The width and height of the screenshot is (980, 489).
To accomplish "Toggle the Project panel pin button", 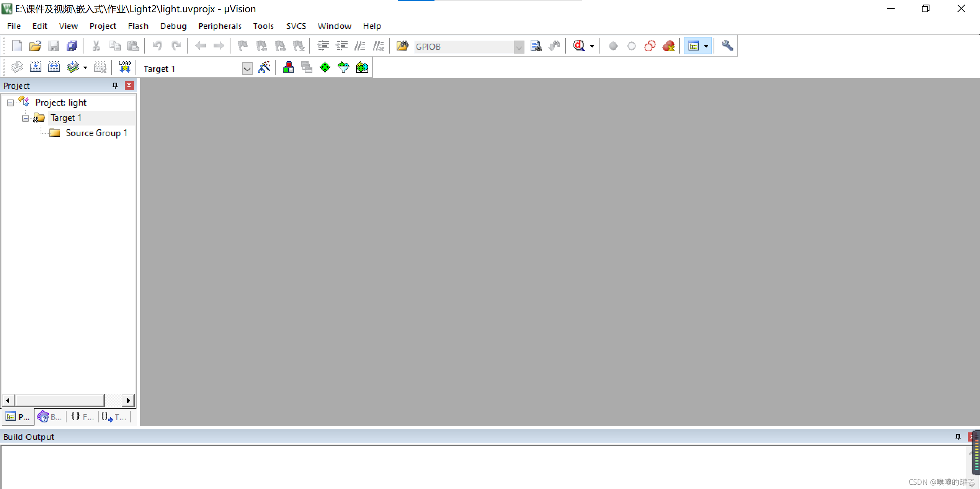I will [x=115, y=86].
